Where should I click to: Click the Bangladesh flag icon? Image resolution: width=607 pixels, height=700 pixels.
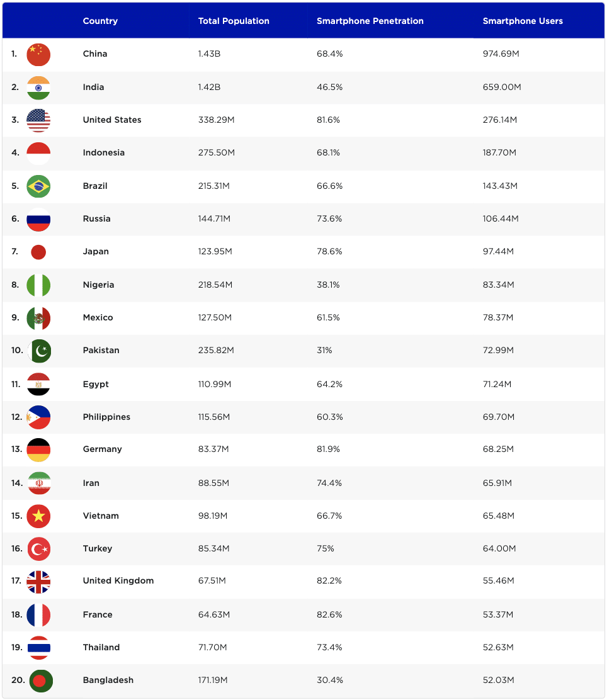pyautogui.click(x=40, y=680)
